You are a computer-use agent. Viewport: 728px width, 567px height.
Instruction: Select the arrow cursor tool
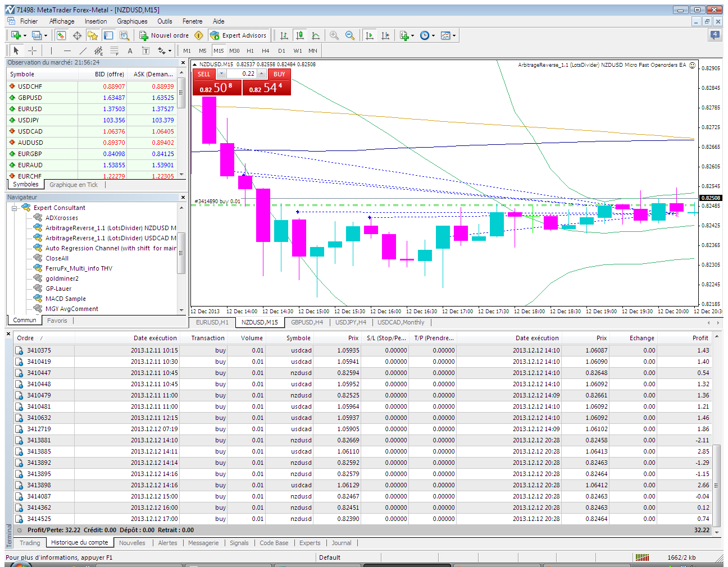tap(16, 51)
